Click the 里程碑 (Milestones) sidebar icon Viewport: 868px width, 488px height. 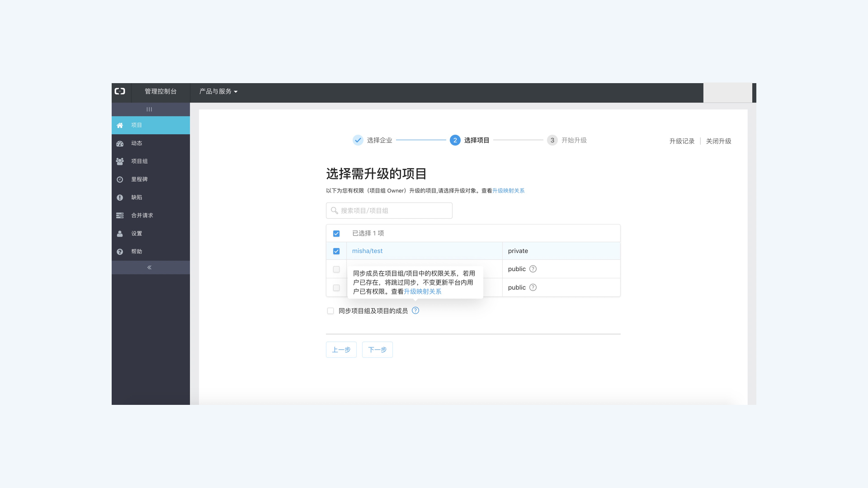click(120, 179)
